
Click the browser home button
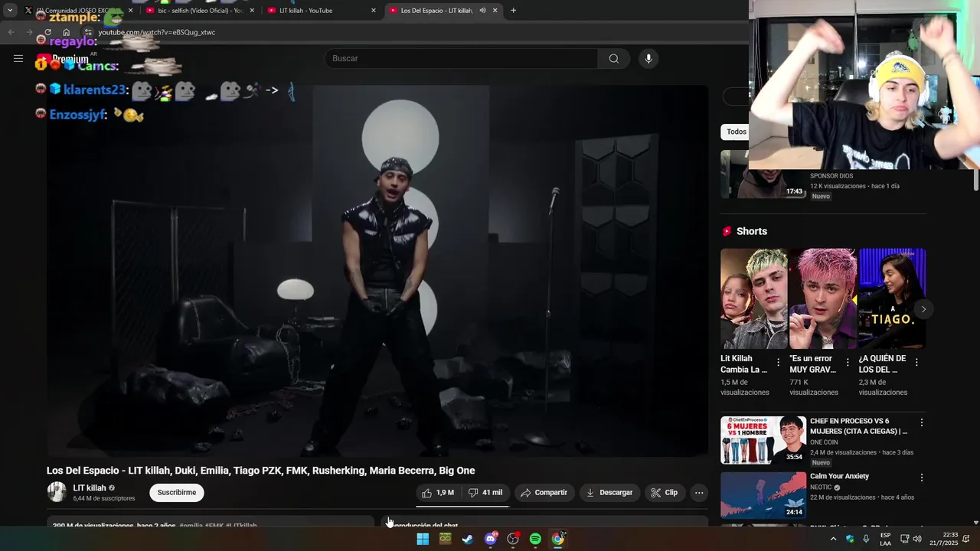coord(67,32)
